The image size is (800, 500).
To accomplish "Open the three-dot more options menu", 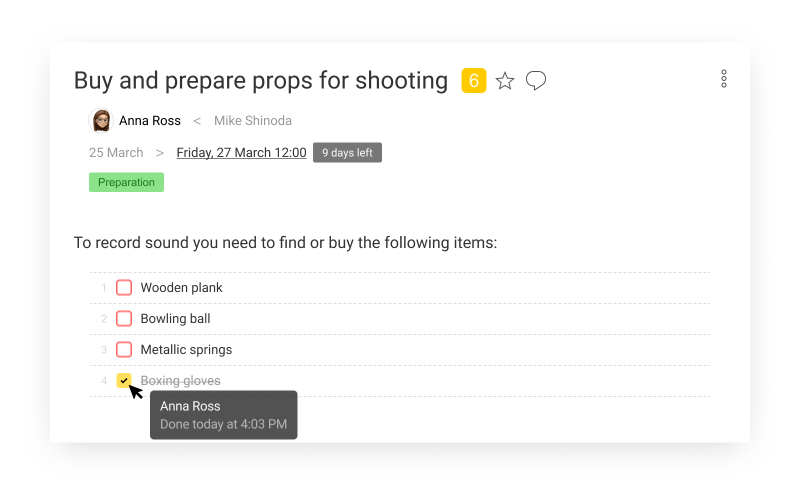I will pyautogui.click(x=723, y=79).
